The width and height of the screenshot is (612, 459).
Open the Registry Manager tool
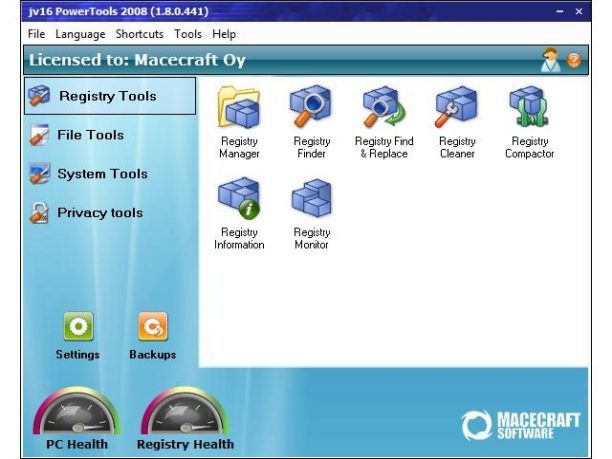(239, 122)
